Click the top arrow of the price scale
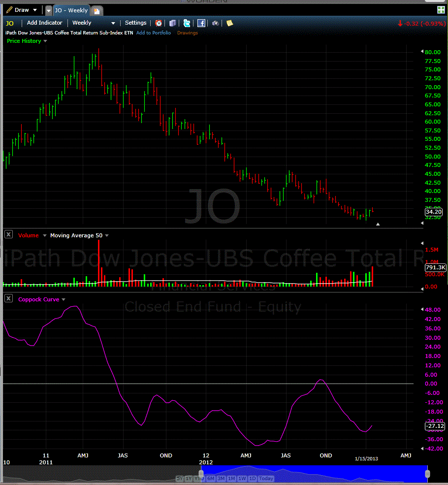The height and width of the screenshot is (485, 448). point(422,51)
